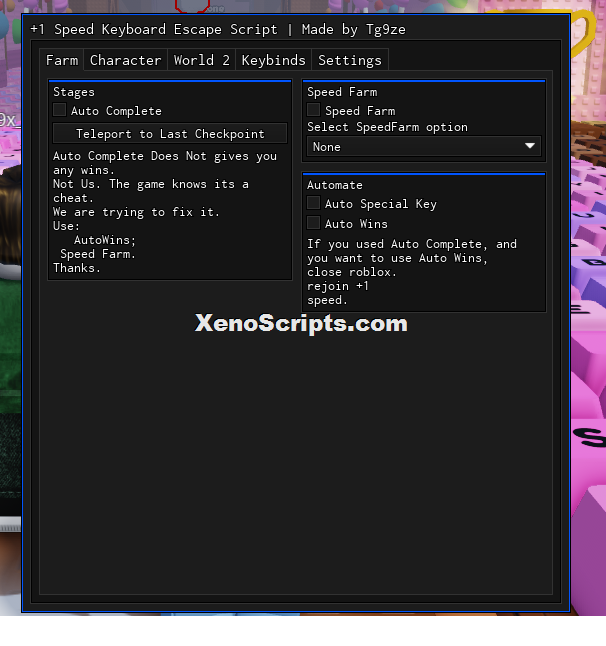606x646 pixels.
Task: Click the script window title bar text
Action: [x=218, y=30]
